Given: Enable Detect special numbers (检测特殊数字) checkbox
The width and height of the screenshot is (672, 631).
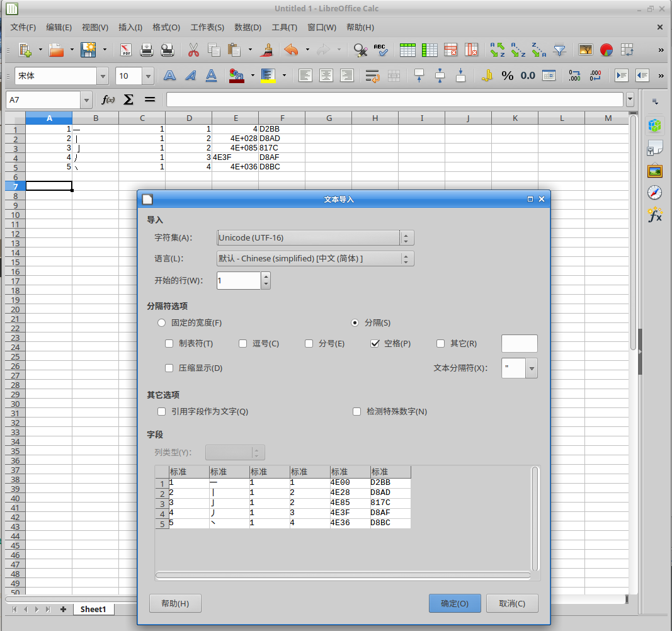Looking at the screenshot, I should pyautogui.click(x=356, y=411).
